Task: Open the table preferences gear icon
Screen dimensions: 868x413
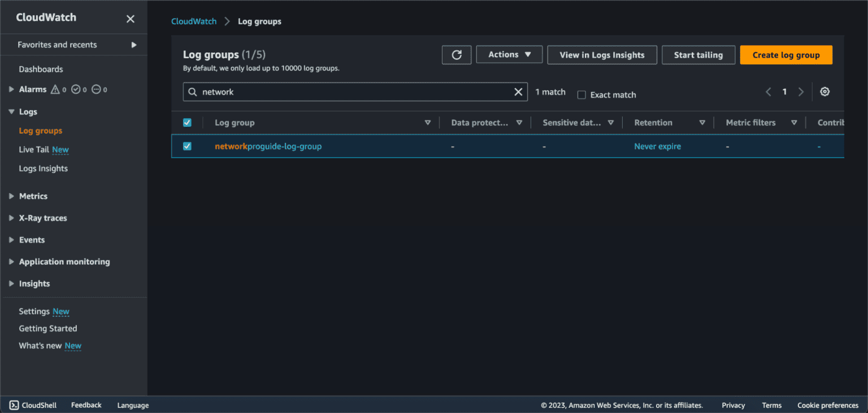Action: (x=824, y=91)
